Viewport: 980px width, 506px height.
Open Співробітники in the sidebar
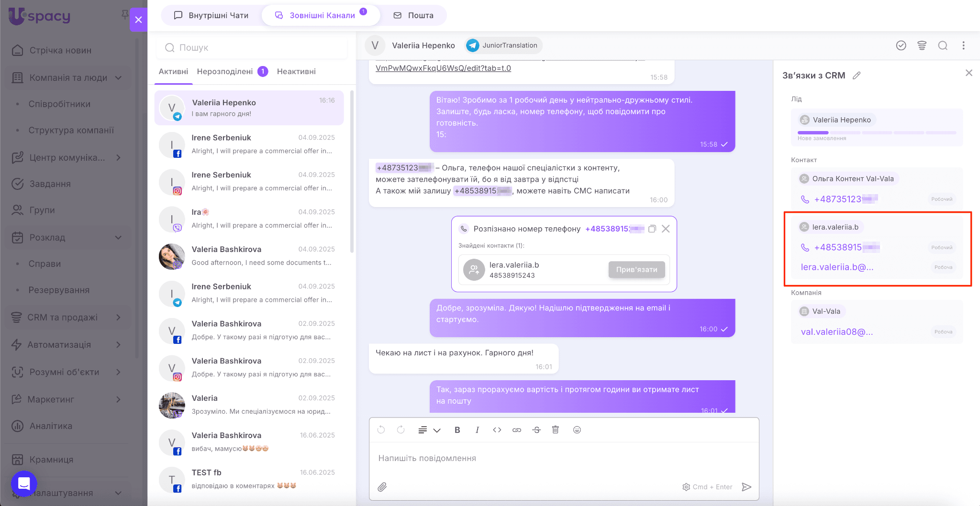(59, 104)
